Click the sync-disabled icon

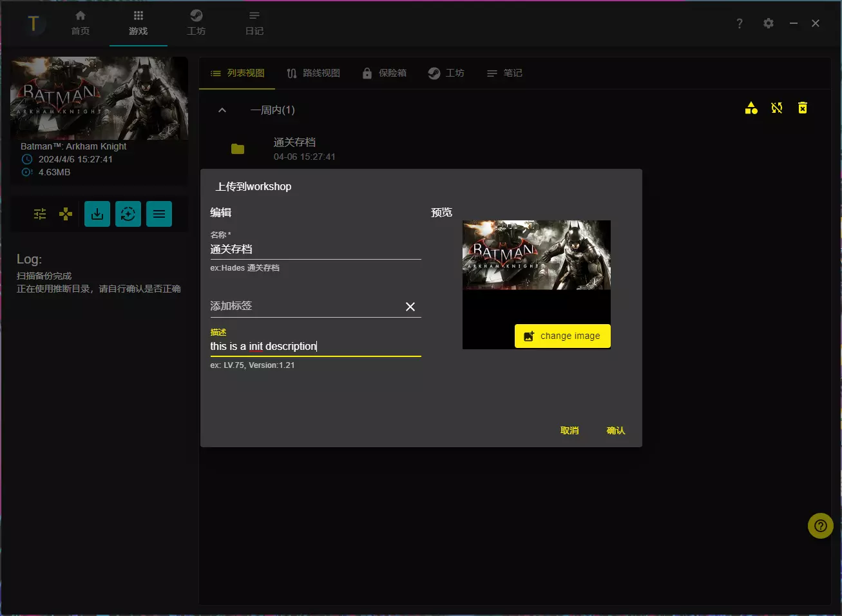(x=777, y=108)
